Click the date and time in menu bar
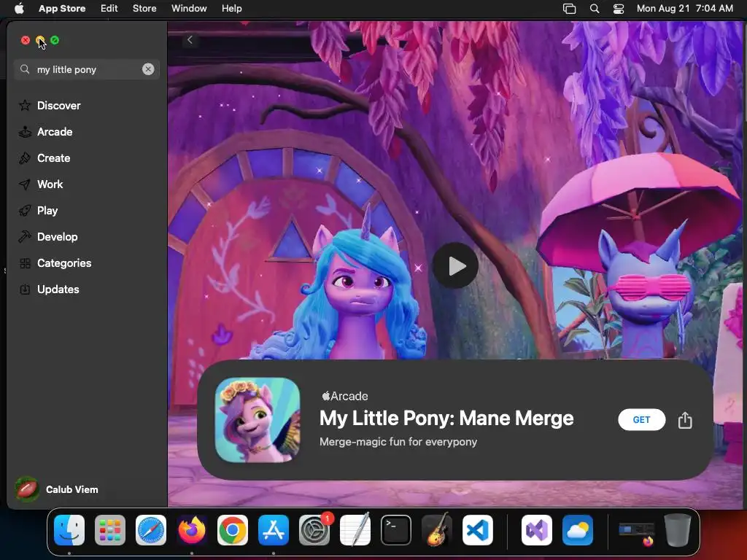 click(x=684, y=8)
